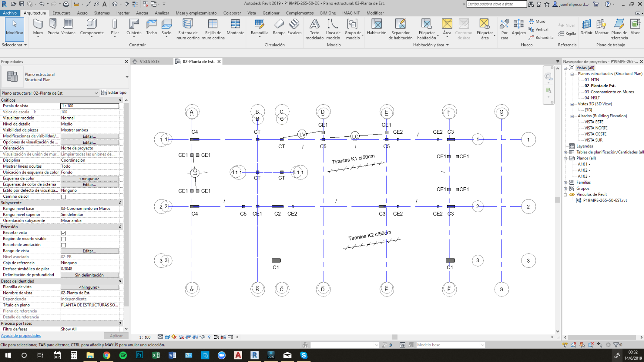Switch to the VISTA ESTE view tab

pyautogui.click(x=151, y=61)
